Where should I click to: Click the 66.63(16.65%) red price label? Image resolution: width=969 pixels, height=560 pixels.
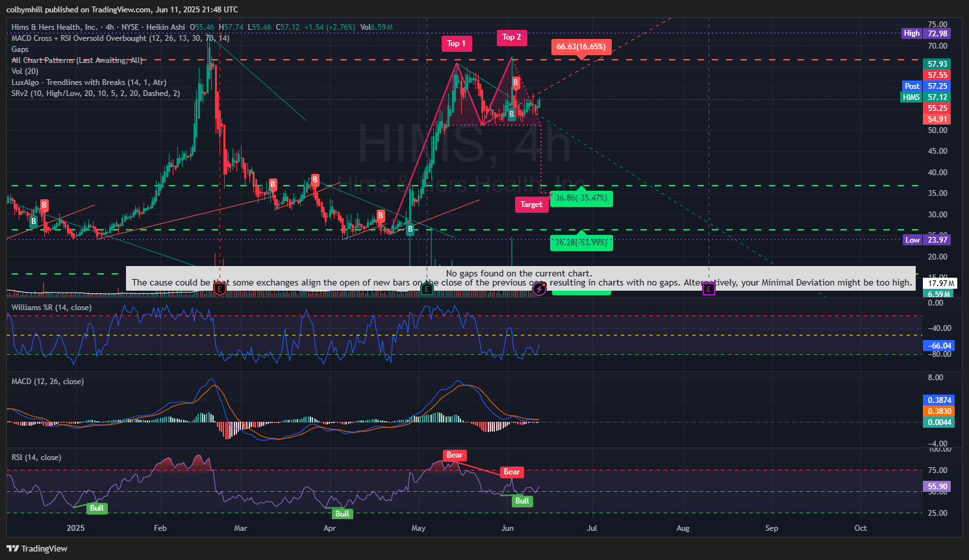(x=581, y=47)
